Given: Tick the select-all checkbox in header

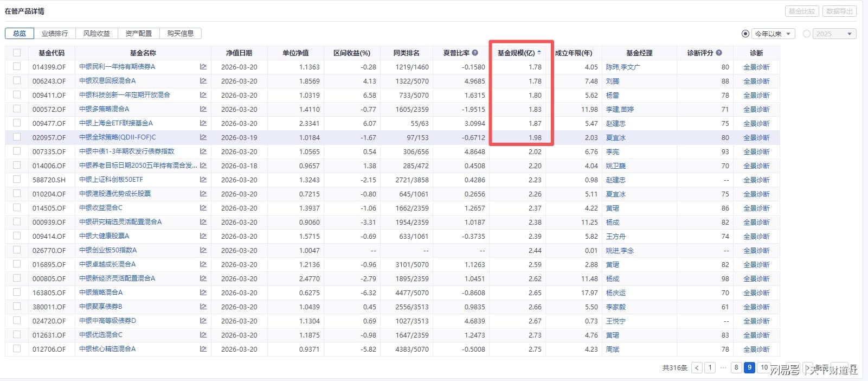Looking at the screenshot, I should (17, 53).
